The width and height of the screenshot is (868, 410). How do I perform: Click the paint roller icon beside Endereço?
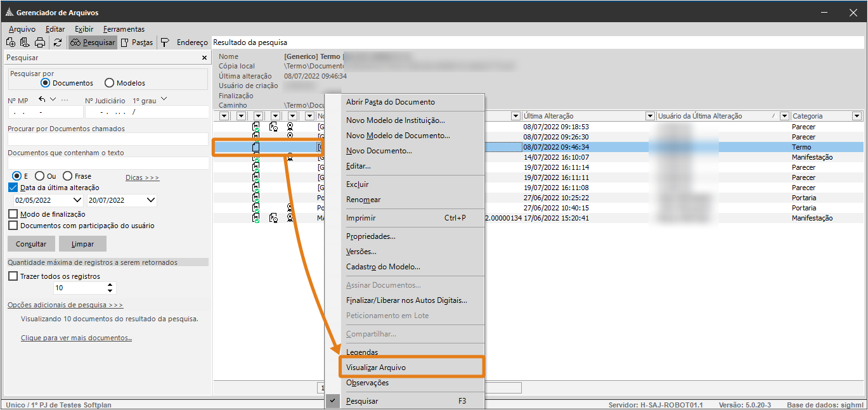coord(165,42)
